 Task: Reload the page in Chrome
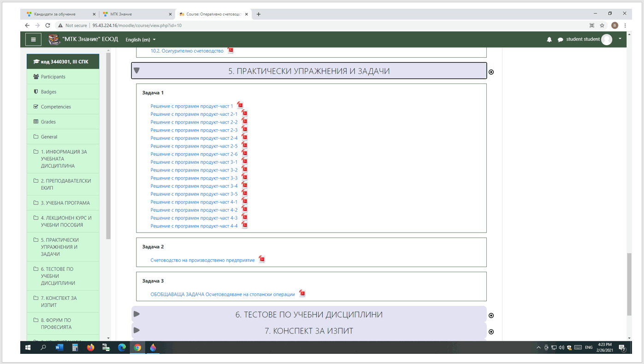(x=47, y=25)
